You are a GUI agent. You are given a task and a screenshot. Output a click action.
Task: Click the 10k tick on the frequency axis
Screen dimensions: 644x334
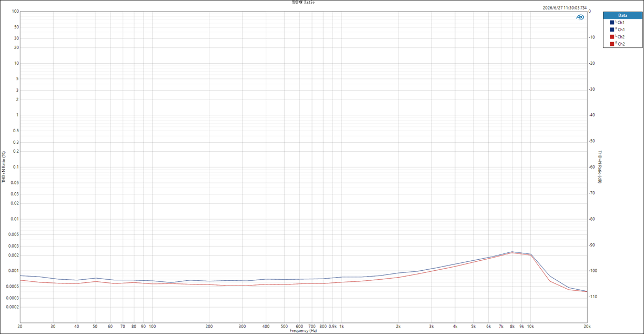pyautogui.click(x=530, y=327)
